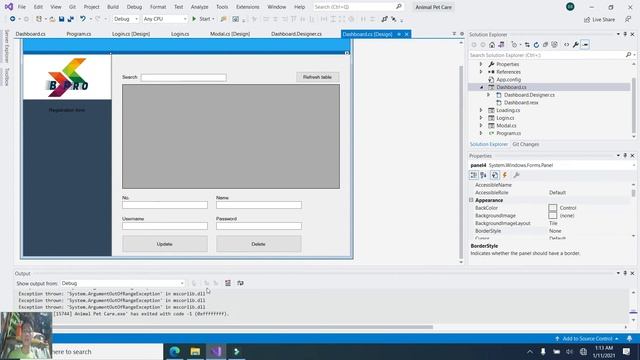The width and height of the screenshot is (640, 360).
Task: Start debugging with the green Start button
Action: click(x=203, y=19)
